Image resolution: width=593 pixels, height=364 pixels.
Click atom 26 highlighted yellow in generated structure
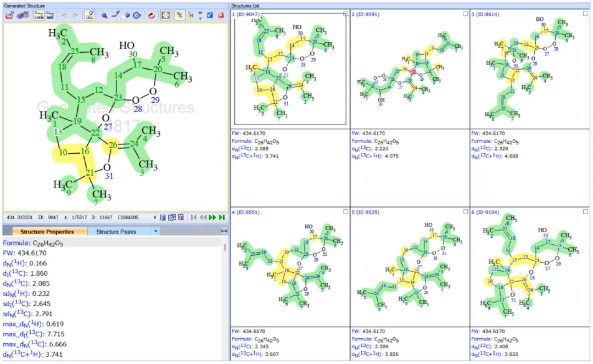pos(113,145)
